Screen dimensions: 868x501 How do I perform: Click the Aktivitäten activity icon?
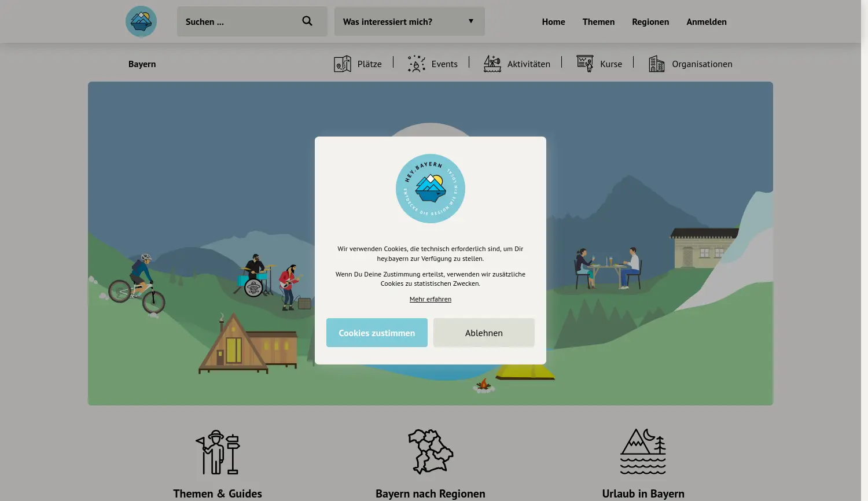click(x=492, y=64)
